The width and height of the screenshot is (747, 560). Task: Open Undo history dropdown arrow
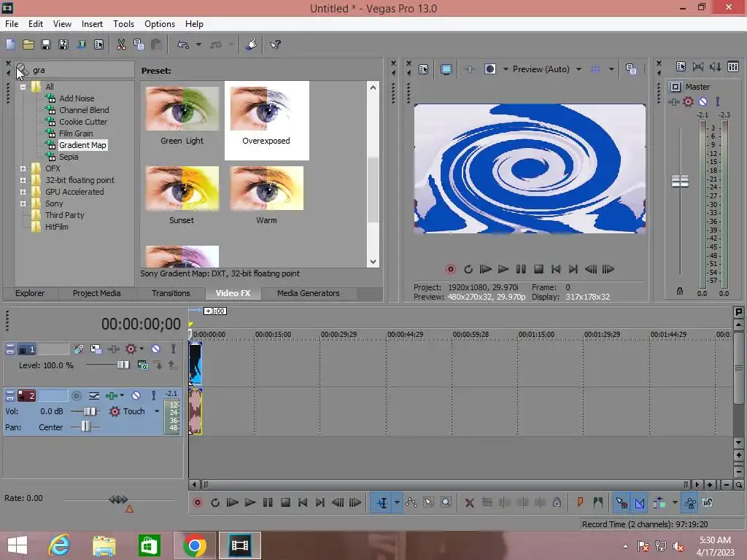click(198, 44)
